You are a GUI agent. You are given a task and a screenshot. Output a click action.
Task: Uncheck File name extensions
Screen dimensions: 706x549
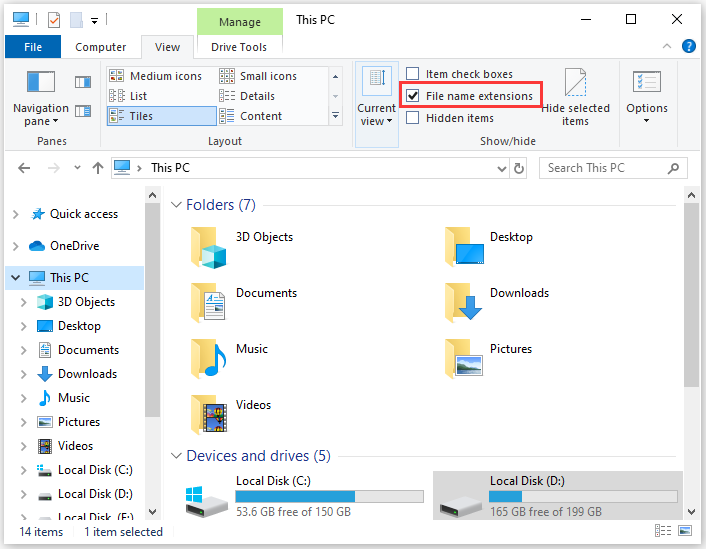pyautogui.click(x=412, y=95)
